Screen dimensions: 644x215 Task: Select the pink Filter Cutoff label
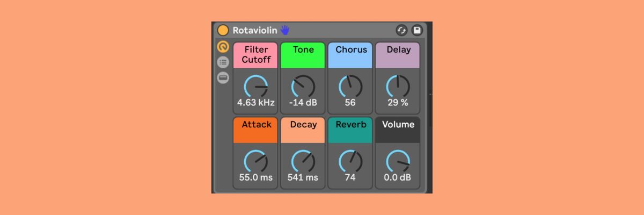tap(256, 55)
